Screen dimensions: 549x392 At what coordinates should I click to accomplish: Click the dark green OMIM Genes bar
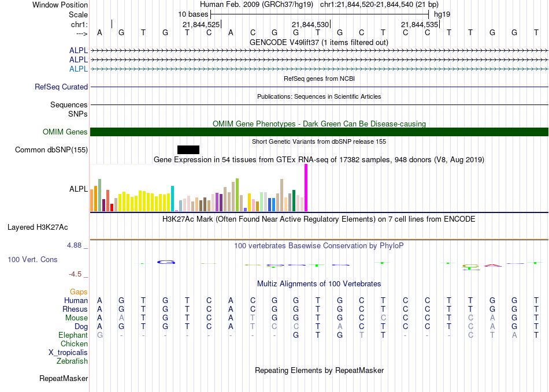click(319, 132)
